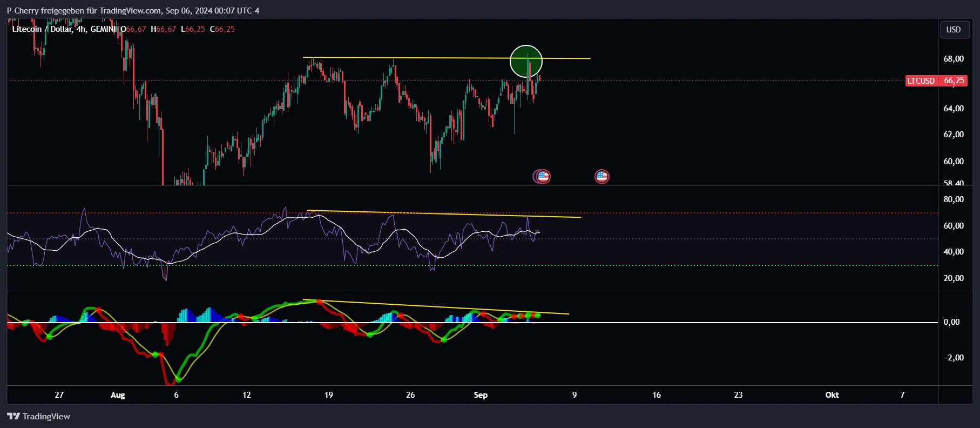Click the −2,00 MACD axis label

tap(954, 358)
